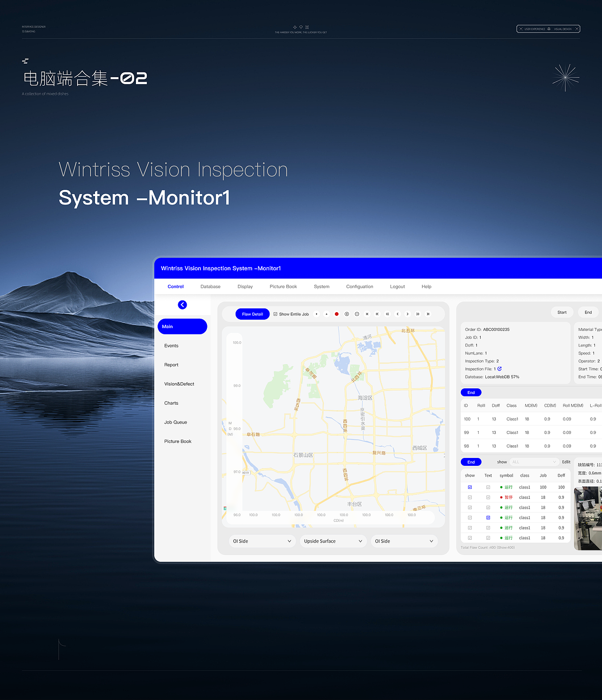
Task: Click the circled X toolbar icon
Action: [x=347, y=314]
